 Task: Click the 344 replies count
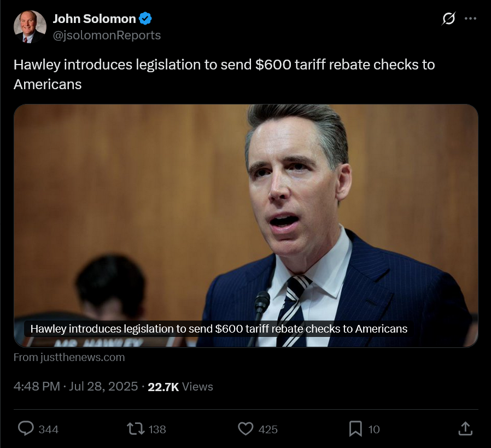click(49, 429)
